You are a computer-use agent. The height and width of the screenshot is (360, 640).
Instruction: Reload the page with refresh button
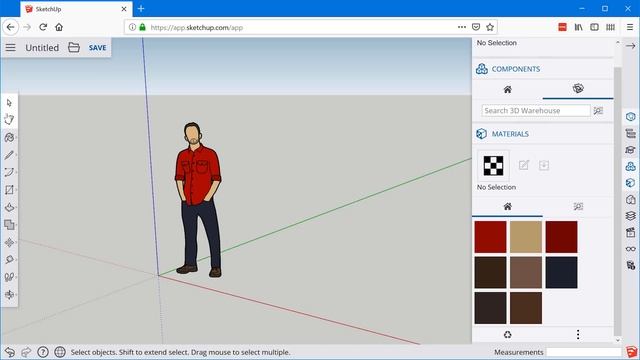tap(43, 27)
